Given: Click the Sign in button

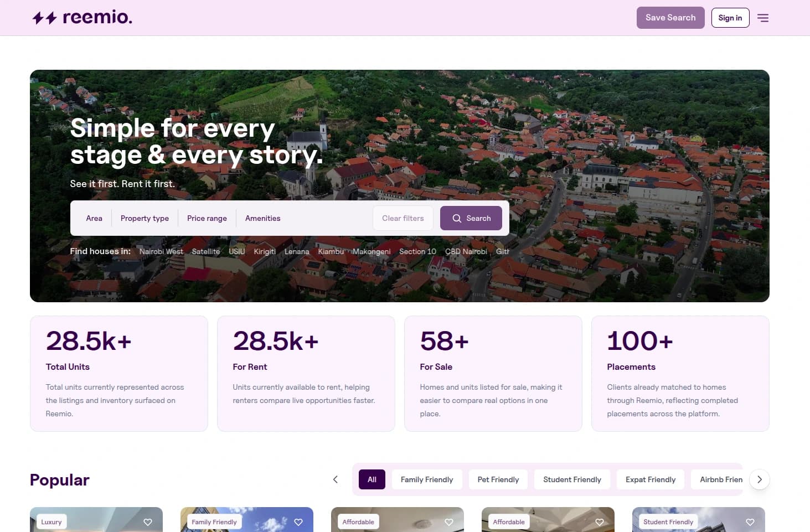Looking at the screenshot, I should pos(730,18).
